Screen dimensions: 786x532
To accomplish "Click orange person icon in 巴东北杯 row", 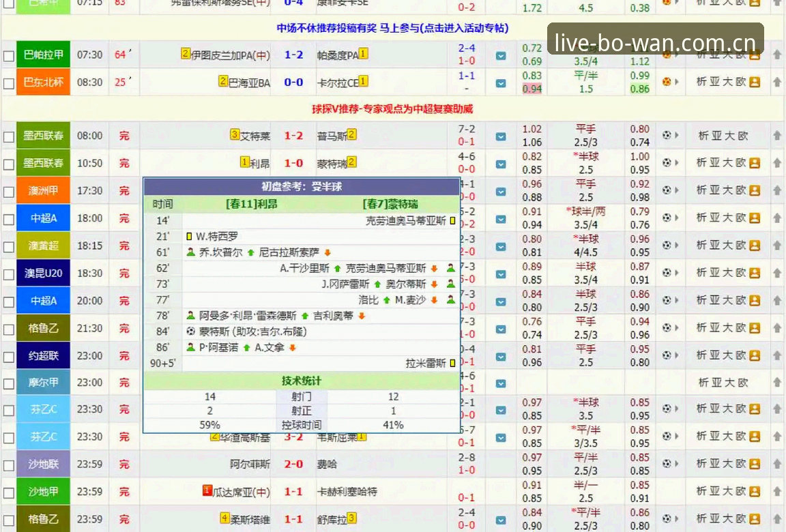I will [755, 82].
